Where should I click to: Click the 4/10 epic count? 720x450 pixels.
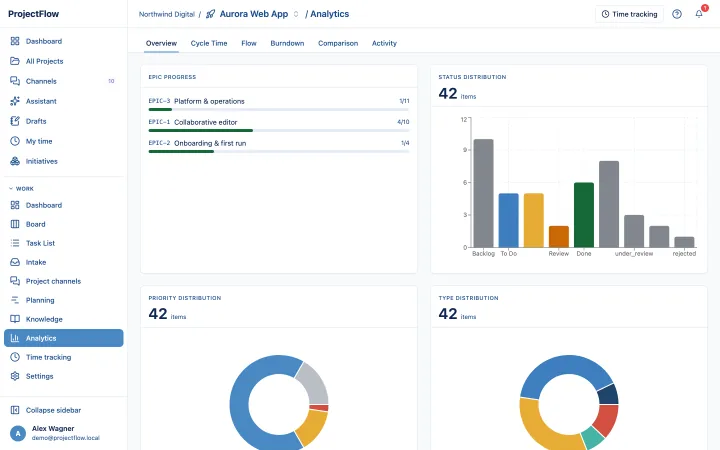403,122
